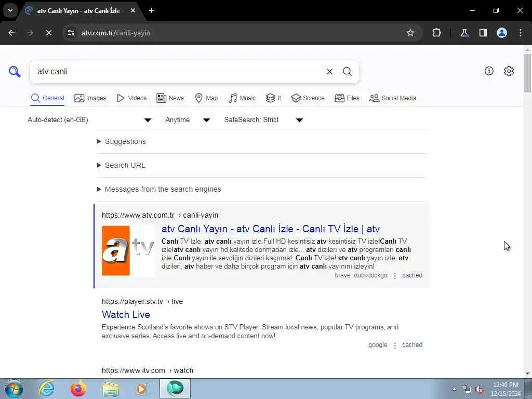This screenshot has width=532, height=399.
Task: Click the https://www.itv.com result URL
Action: [148, 370]
